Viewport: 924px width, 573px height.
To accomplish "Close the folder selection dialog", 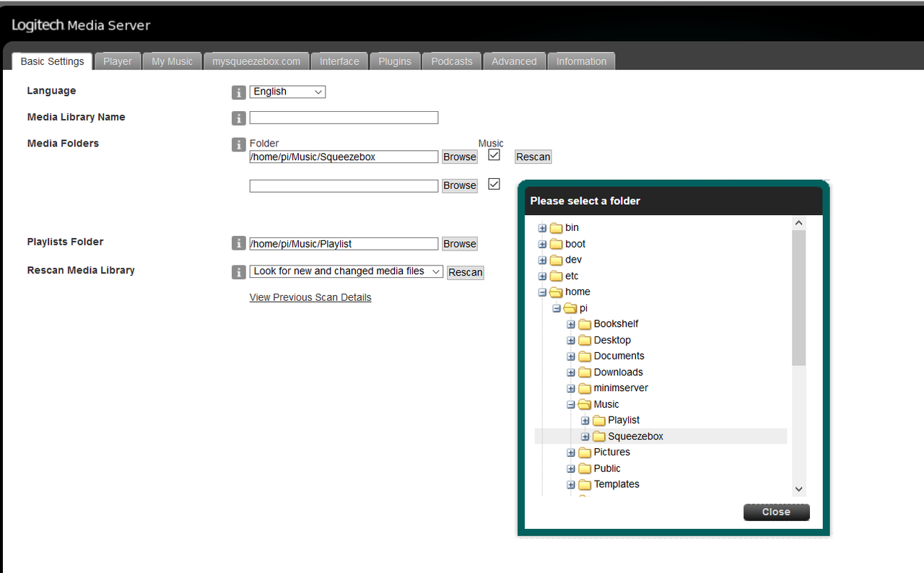I will (777, 512).
